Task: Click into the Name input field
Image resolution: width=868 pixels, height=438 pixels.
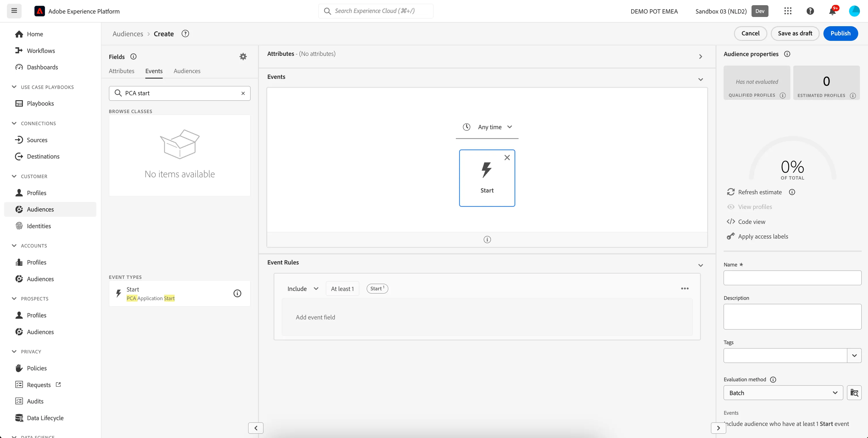Action: tap(793, 278)
